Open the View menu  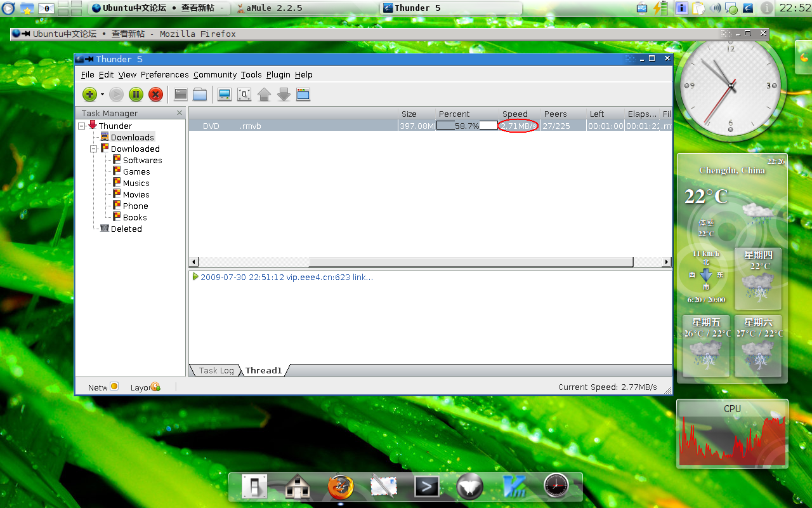[x=127, y=74]
